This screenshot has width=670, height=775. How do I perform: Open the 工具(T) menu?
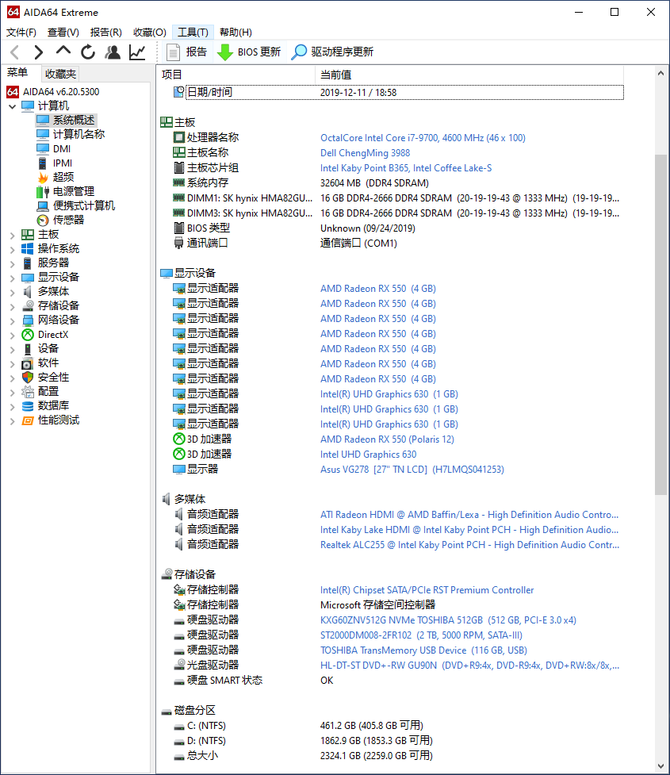193,32
